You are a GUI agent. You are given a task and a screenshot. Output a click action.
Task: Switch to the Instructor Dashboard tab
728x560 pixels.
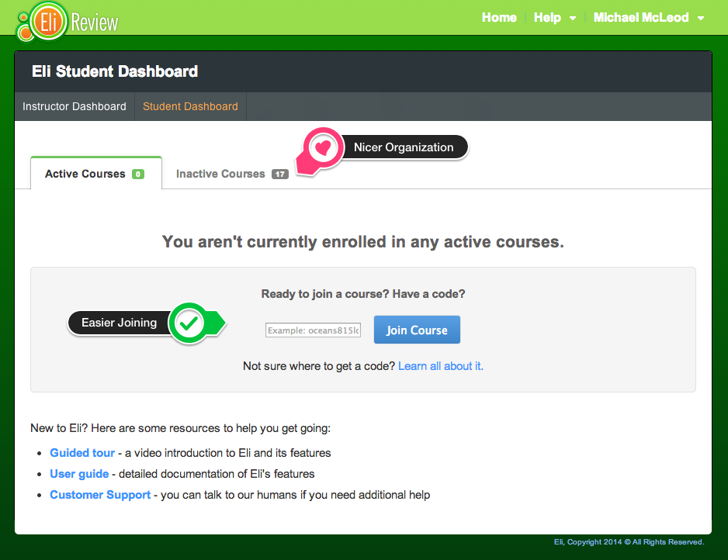(75, 106)
